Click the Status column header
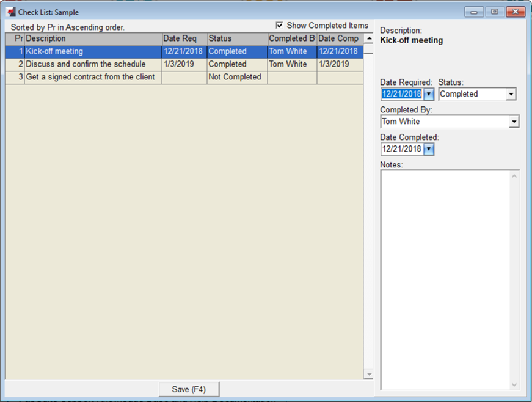The height and width of the screenshot is (402, 532). pyautogui.click(x=235, y=38)
